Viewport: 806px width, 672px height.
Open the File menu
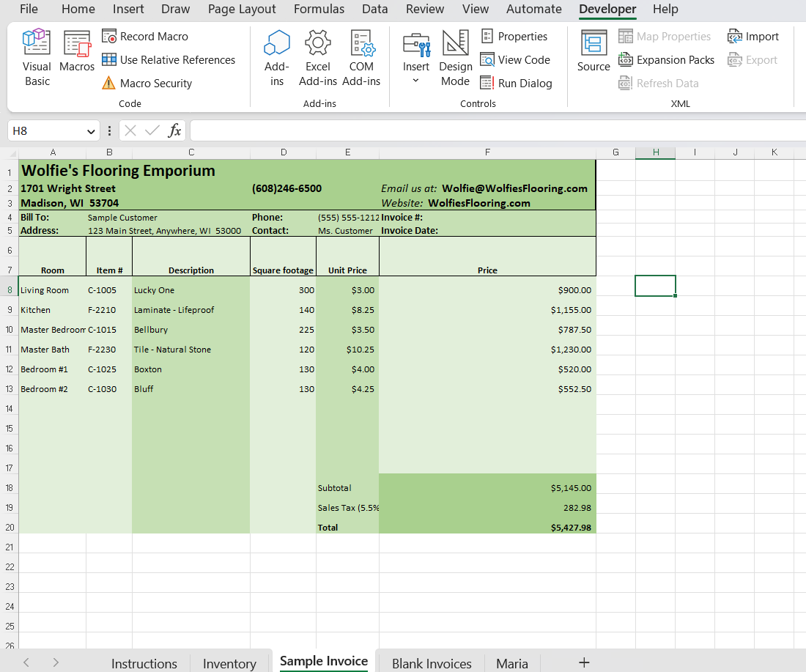click(x=29, y=10)
